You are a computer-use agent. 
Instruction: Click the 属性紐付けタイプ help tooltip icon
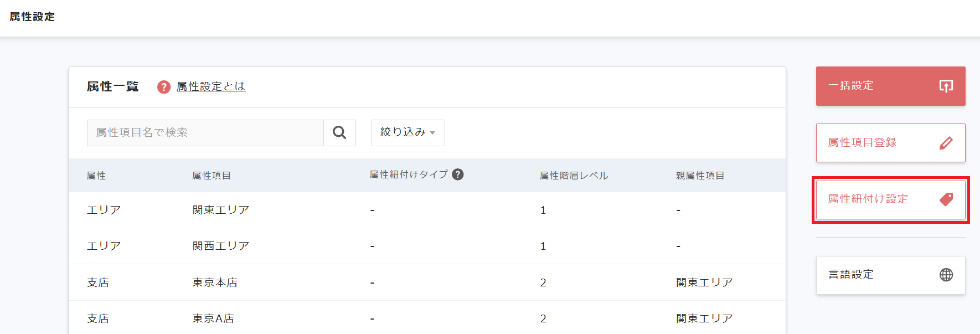pos(457,174)
